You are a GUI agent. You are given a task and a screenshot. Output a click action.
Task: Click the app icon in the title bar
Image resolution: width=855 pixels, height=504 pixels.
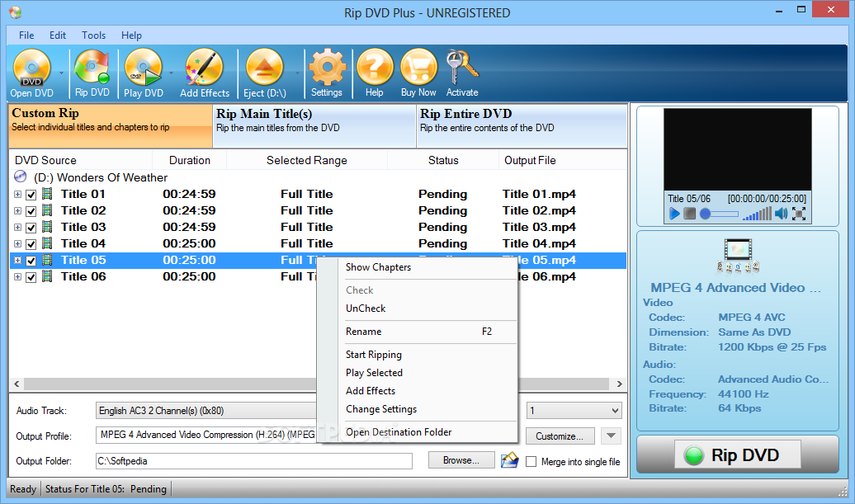[15, 12]
